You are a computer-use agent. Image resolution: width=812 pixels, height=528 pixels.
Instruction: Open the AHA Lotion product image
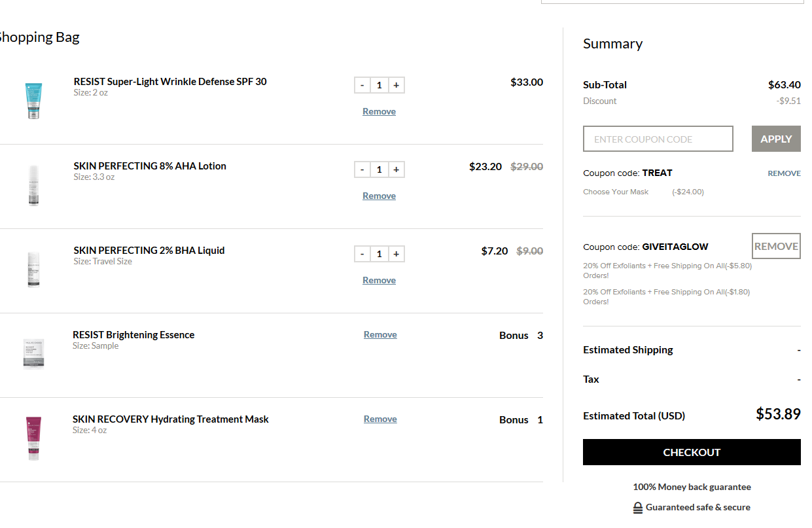[x=33, y=185]
